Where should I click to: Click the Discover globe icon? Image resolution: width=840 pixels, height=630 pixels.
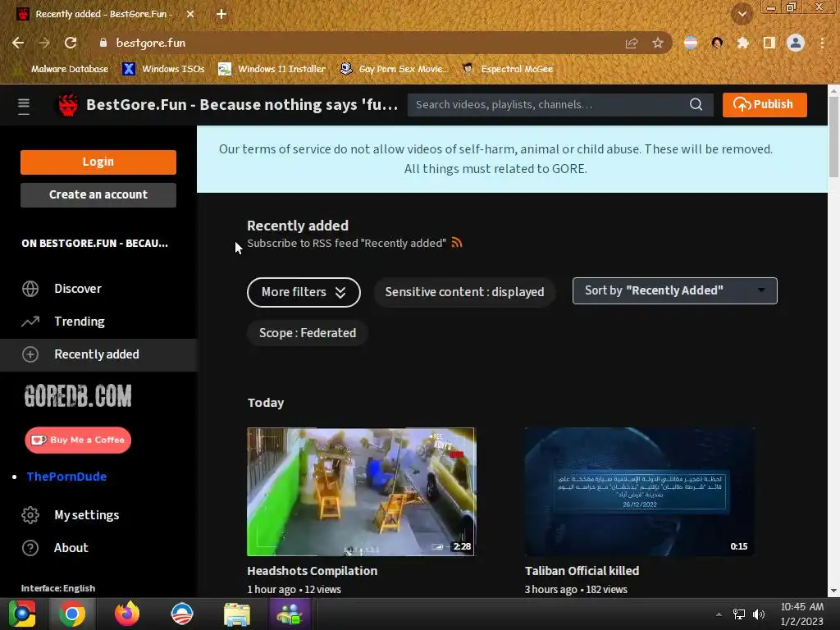click(30, 289)
